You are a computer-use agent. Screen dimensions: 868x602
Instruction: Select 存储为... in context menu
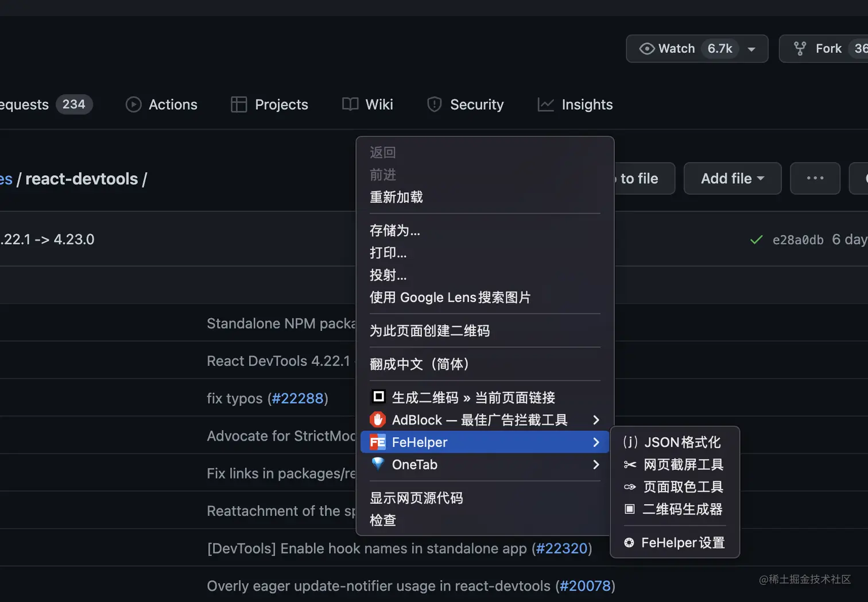(485, 230)
